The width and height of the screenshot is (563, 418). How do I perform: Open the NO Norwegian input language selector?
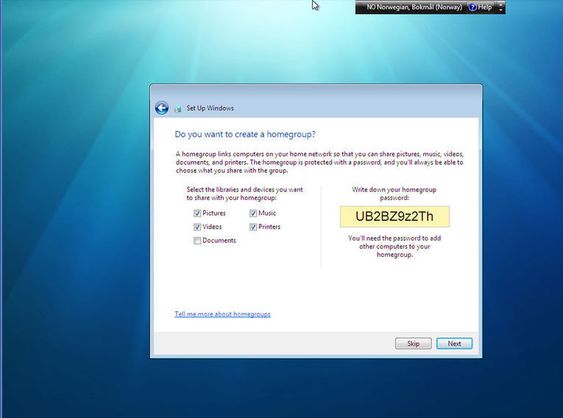coord(414,7)
